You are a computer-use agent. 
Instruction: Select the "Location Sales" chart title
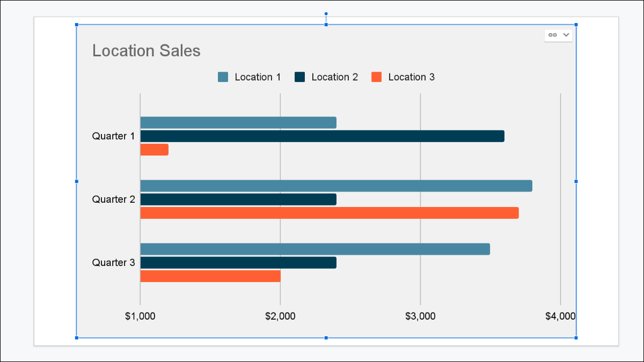pos(147,51)
